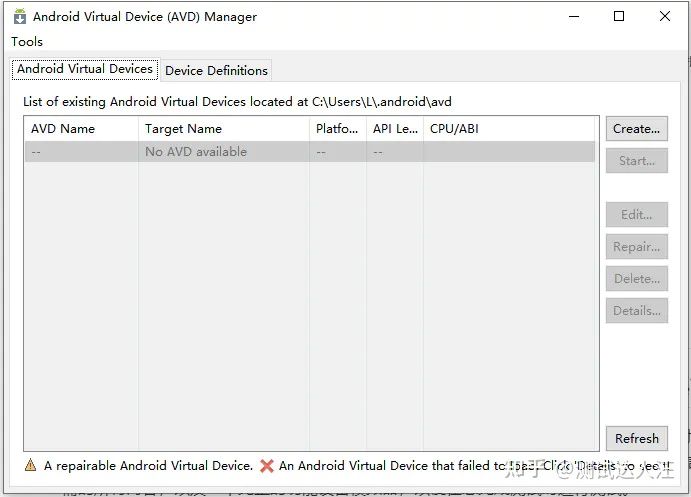Viewport: 691px width, 497px height.
Task: Click 'A repairable Android Virtual Device.' text
Action: pos(149,466)
